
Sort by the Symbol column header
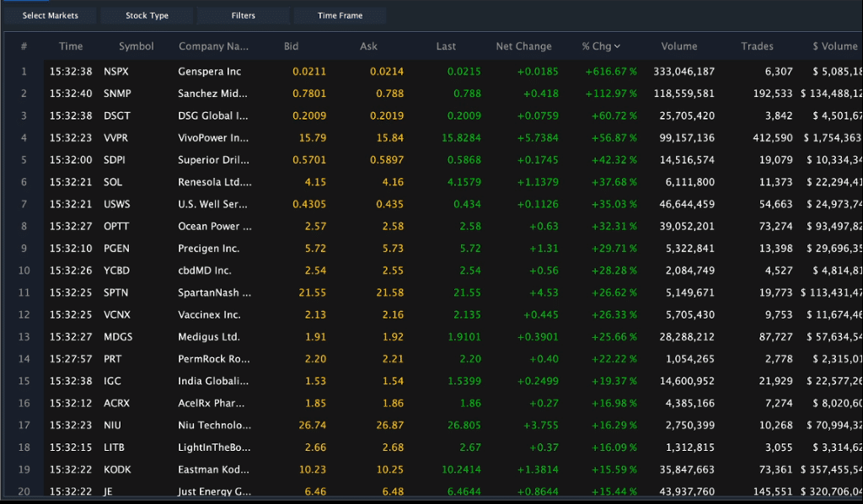(x=137, y=46)
